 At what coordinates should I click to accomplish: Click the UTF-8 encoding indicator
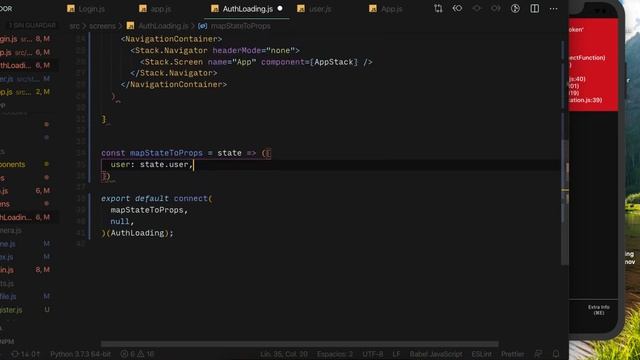point(373,354)
